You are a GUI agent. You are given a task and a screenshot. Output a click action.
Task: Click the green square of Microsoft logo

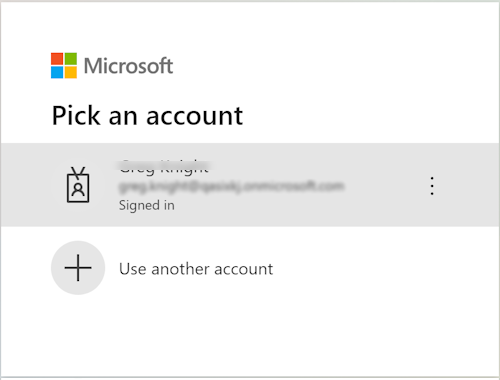pos(71,58)
